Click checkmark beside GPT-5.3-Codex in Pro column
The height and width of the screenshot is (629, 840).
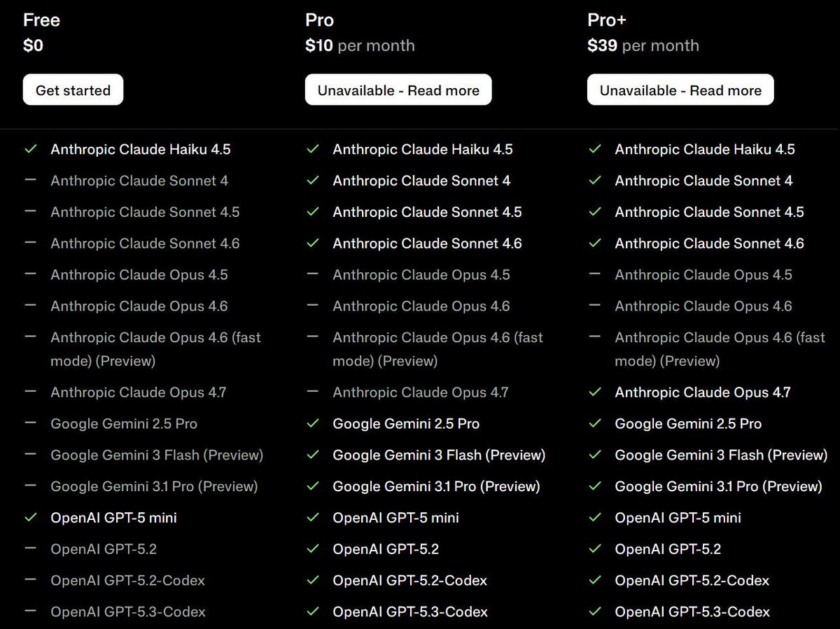[x=312, y=612]
